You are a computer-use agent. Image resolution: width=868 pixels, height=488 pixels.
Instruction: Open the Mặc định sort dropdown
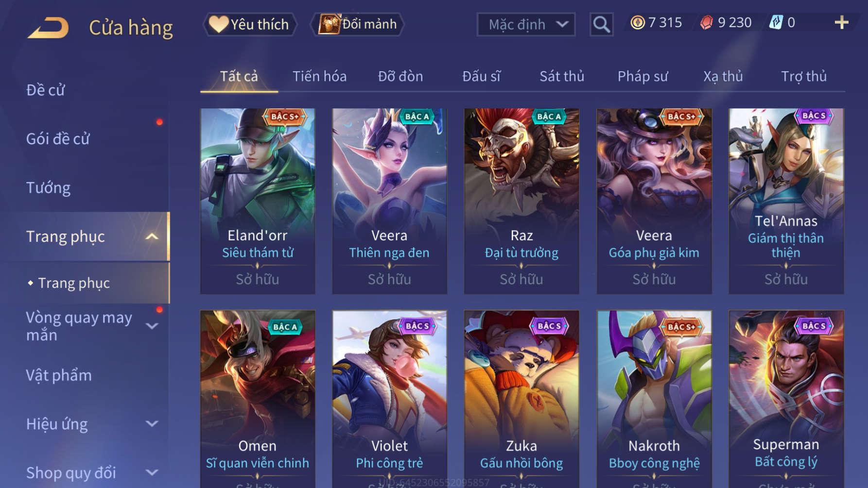pos(526,24)
